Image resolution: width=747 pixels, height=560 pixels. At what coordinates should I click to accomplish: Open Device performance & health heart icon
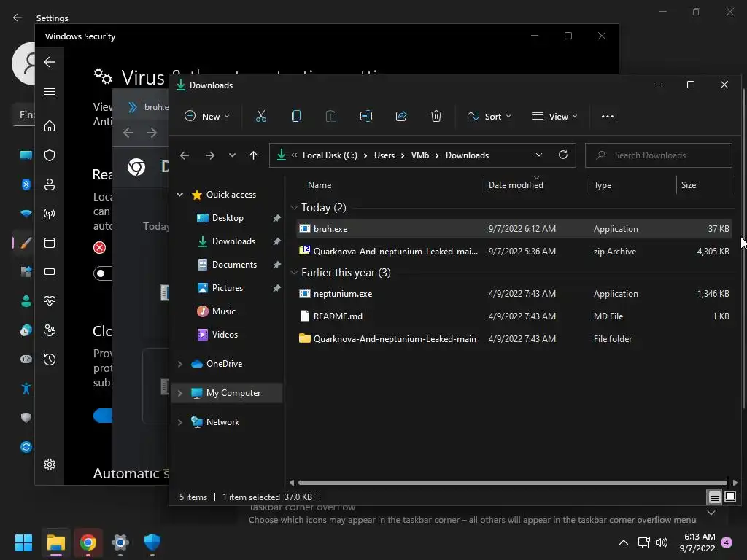coord(50,301)
